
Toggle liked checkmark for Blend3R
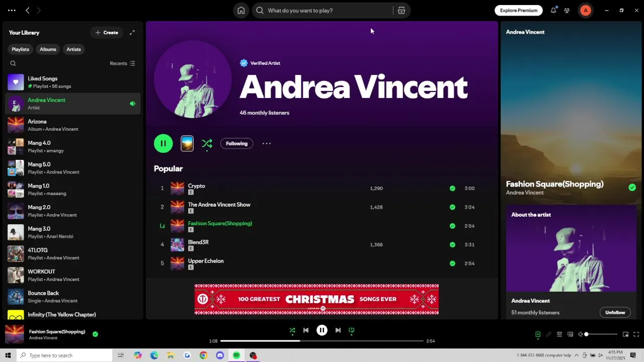452,245
